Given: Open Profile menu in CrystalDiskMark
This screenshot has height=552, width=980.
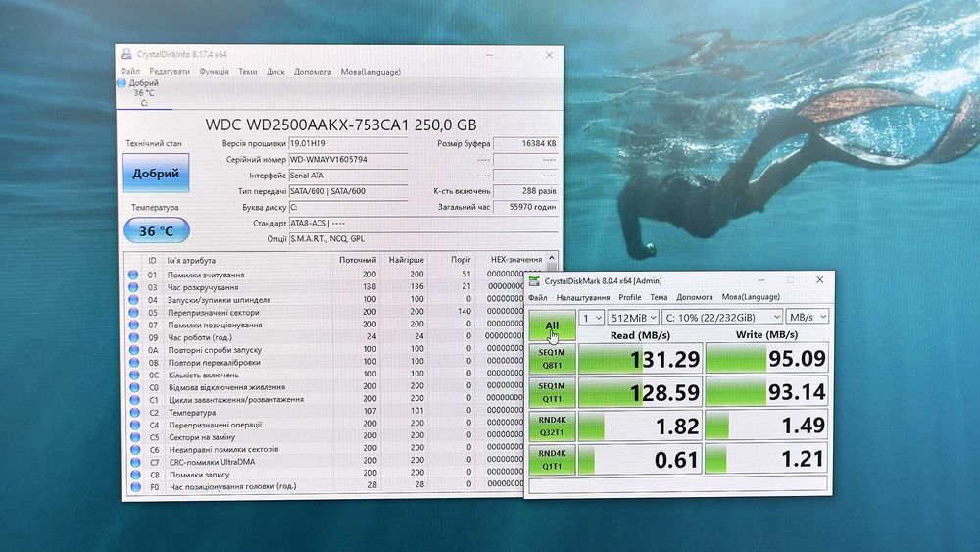Looking at the screenshot, I should 630,297.
